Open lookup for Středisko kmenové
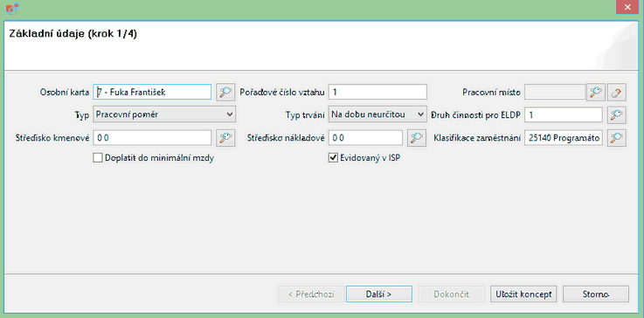Viewport: 644px width, 318px height. coord(225,138)
